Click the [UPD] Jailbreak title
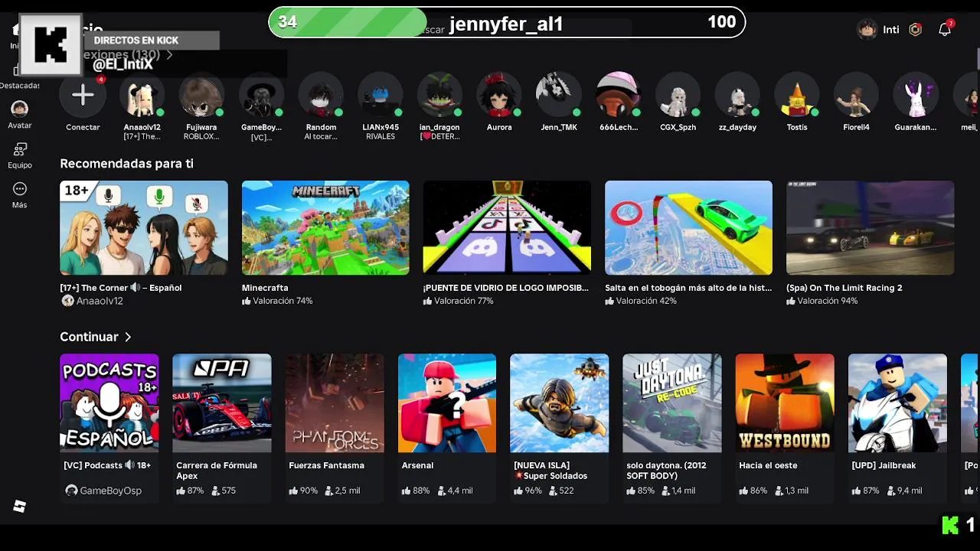980x551 pixels. click(x=884, y=465)
